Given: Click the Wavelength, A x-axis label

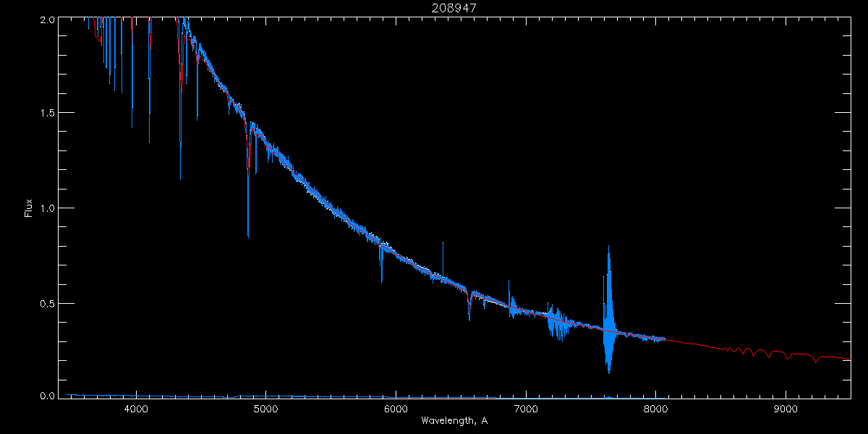Looking at the screenshot, I should coord(454,421).
